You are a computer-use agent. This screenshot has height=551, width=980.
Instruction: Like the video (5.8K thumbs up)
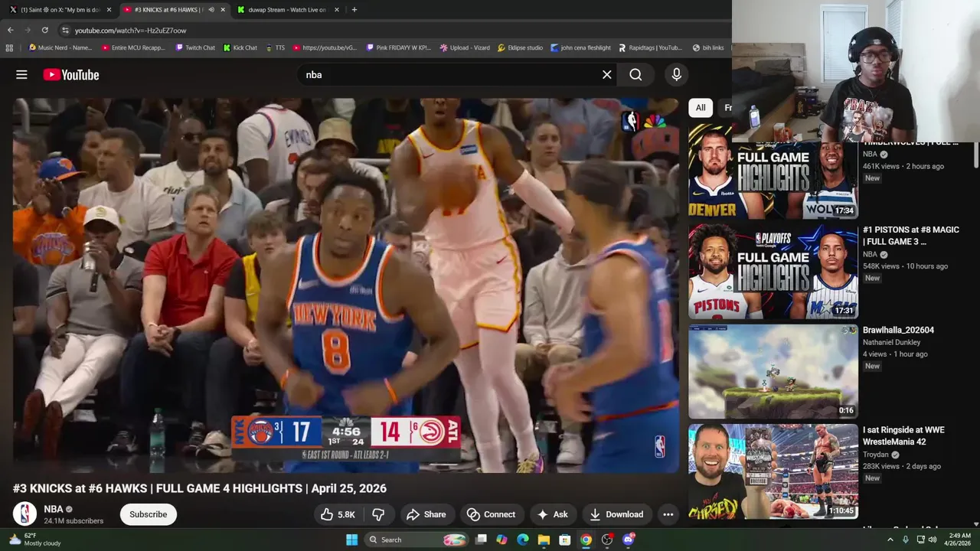point(338,514)
